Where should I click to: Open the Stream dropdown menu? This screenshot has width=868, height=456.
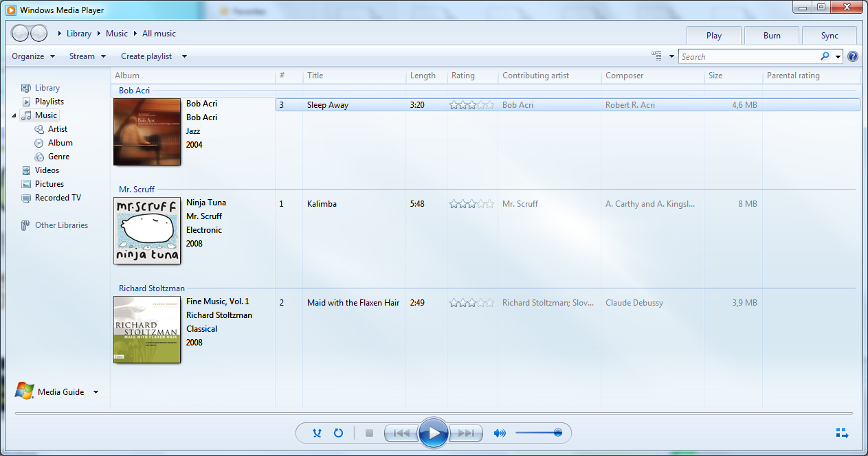pos(87,56)
